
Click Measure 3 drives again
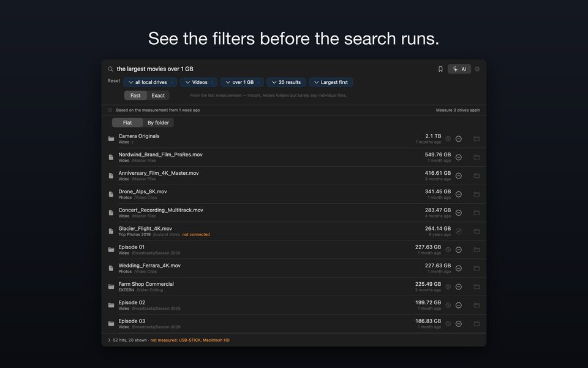(458, 110)
